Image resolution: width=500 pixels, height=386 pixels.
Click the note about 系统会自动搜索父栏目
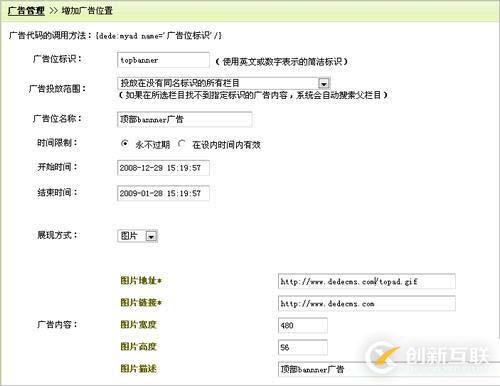(254, 95)
